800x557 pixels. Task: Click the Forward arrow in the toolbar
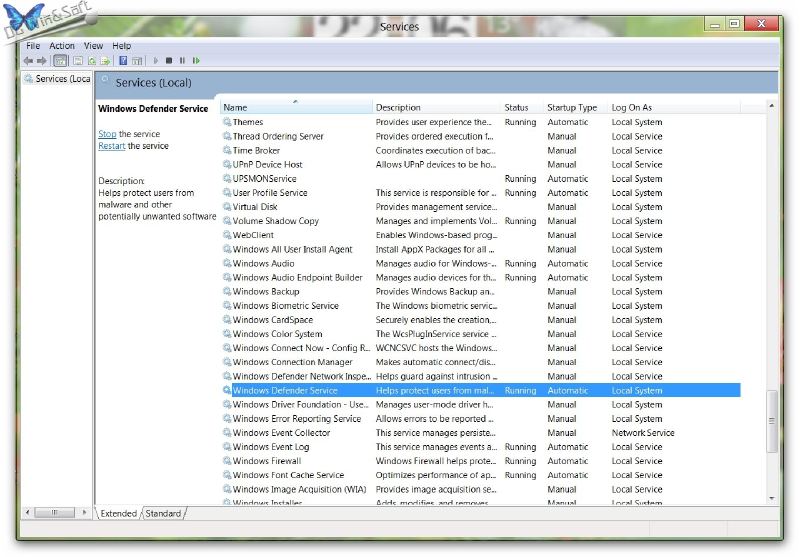tap(41, 61)
